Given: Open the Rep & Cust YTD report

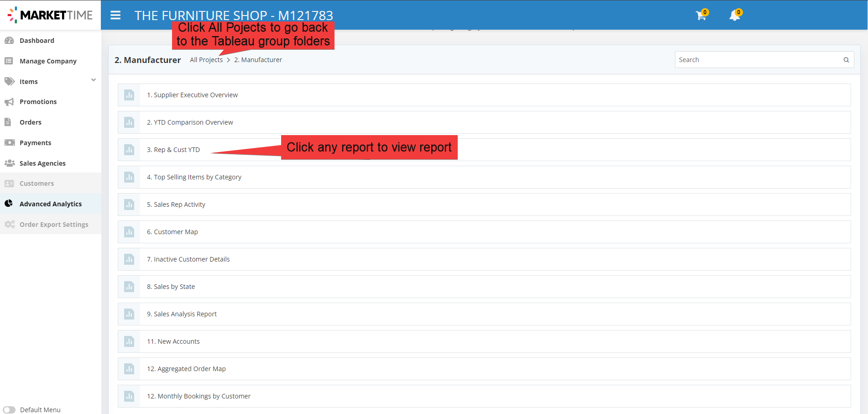Looking at the screenshot, I should pos(173,150).
